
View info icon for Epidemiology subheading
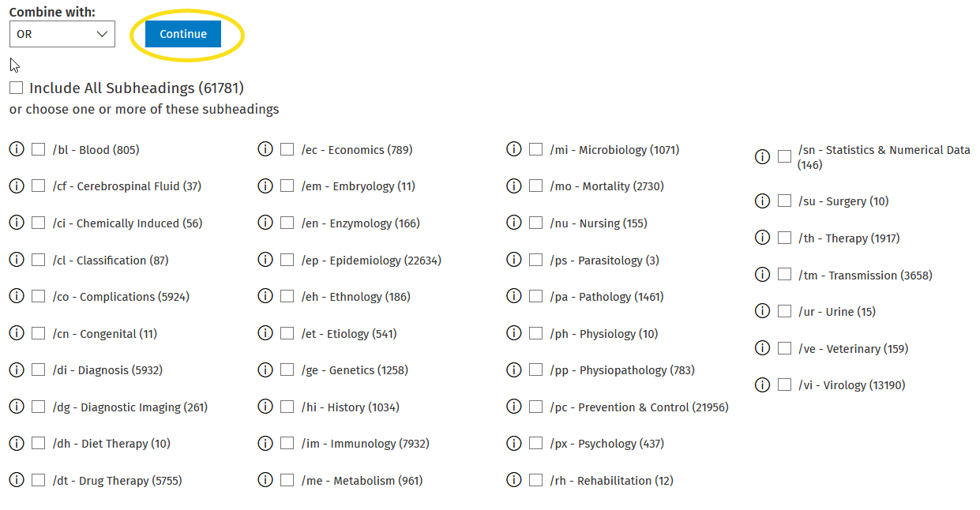click(x=265, y=260)
